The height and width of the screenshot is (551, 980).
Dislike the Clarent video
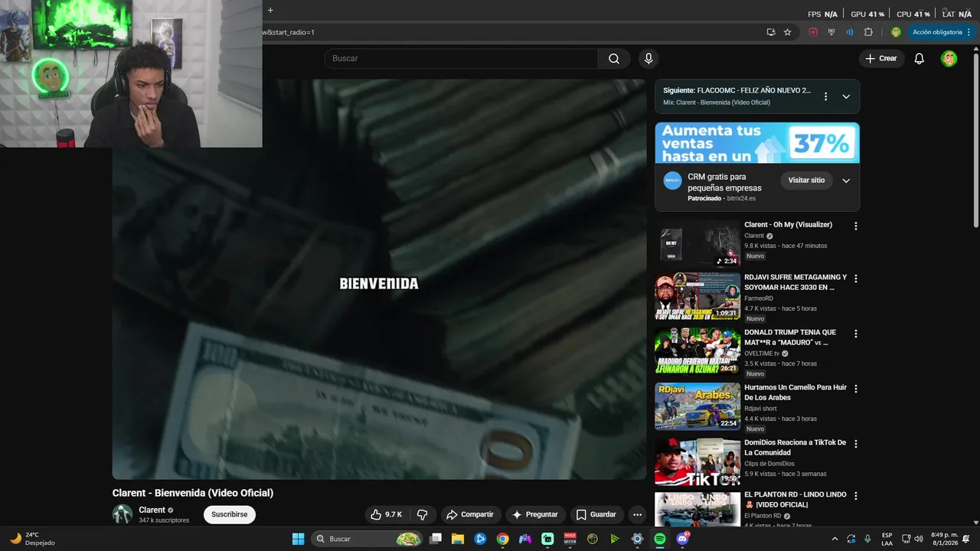point(422,515)
